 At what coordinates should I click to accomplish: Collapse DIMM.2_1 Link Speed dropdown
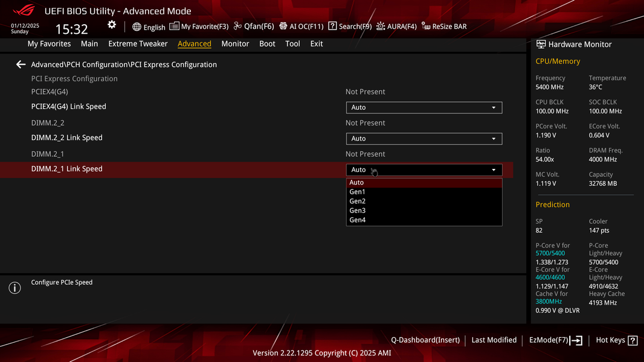coord(424,170)
